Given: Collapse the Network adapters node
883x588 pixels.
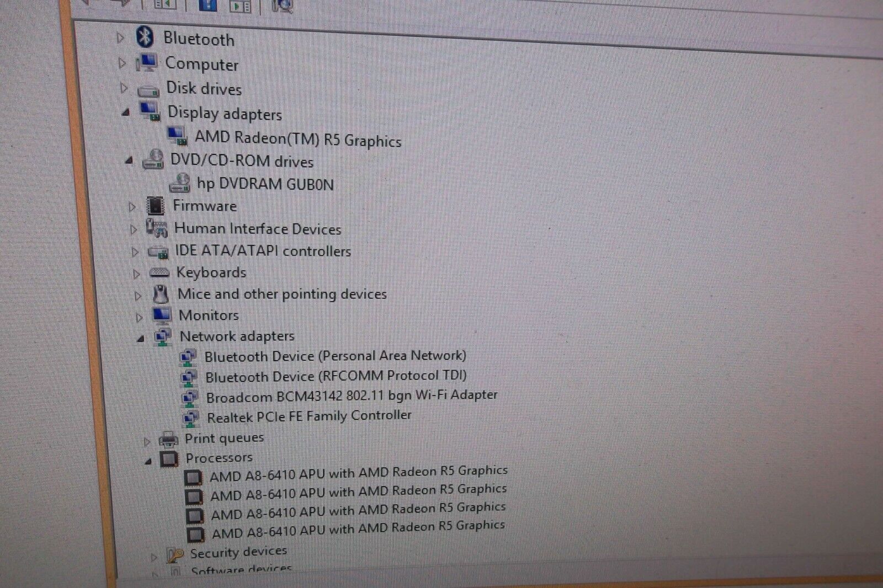Looking at the screenshot, I should (141, 339).
